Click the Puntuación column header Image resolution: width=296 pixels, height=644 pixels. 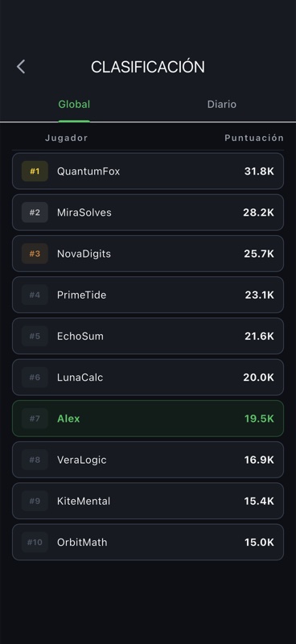tap(254, 138)
